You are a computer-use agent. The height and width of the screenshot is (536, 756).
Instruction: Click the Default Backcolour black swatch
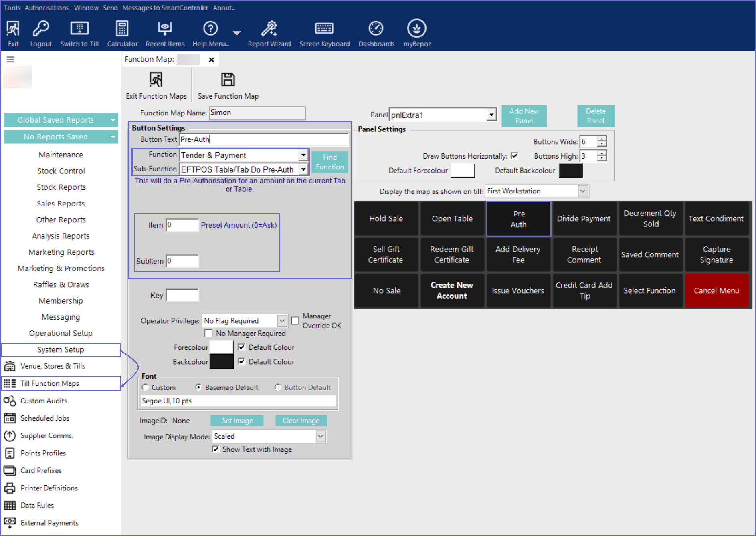pyautogui.click(x=570, y=171)
